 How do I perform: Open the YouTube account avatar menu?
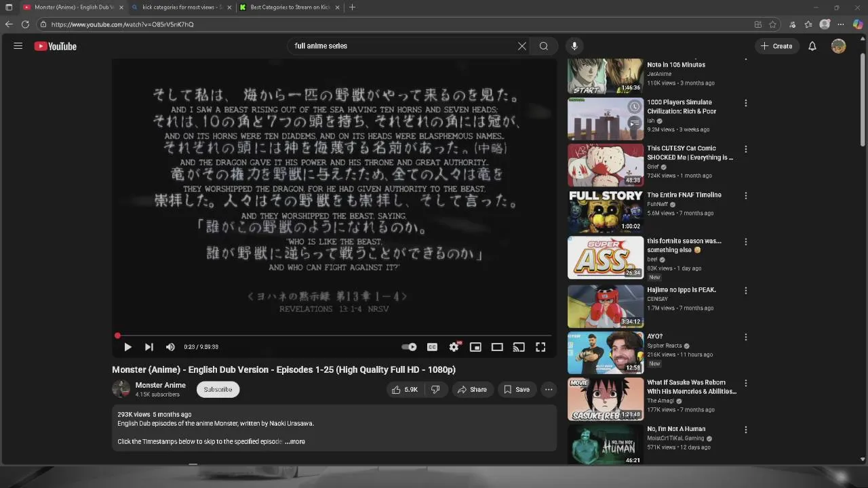[839, 46]
